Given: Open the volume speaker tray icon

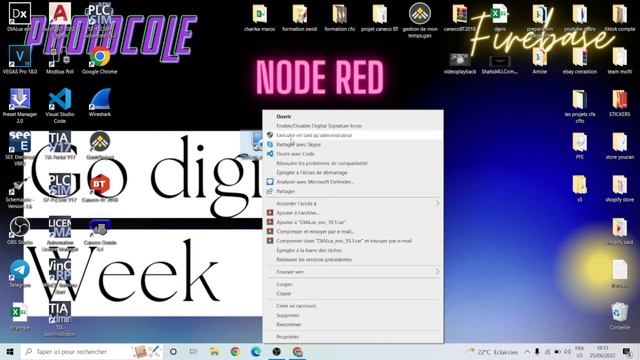Looking at the screenshot, I should (567, 351).
